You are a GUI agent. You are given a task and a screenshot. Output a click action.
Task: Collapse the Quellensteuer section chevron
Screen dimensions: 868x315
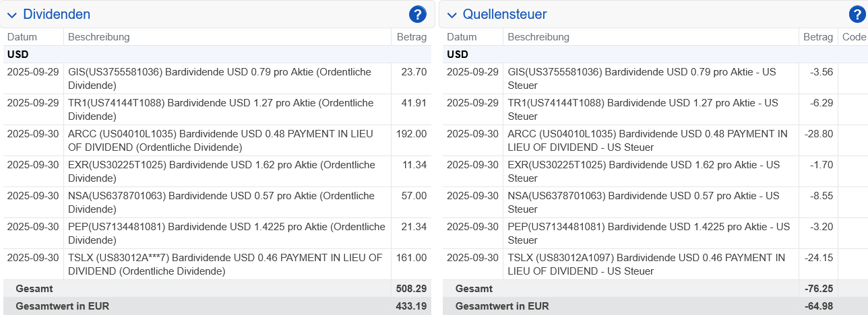coord(452,15)
